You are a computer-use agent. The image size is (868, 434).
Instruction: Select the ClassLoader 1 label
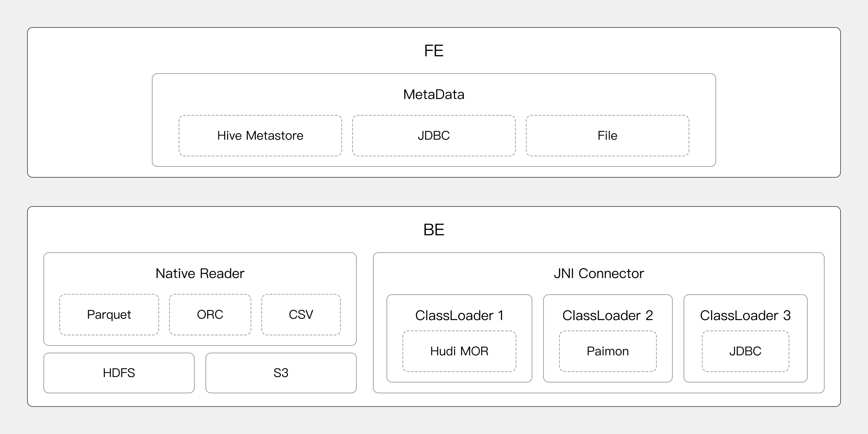pyautogui.click(x=459, y=315)
